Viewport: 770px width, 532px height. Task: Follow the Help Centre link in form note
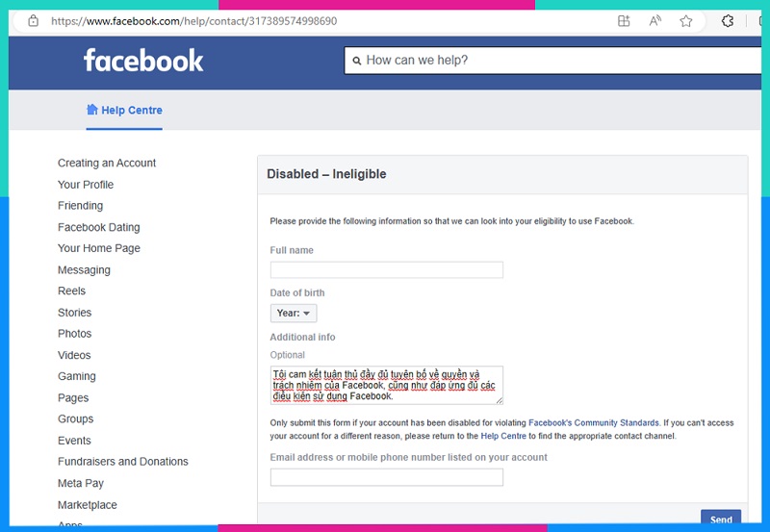[x=502, y=436]
